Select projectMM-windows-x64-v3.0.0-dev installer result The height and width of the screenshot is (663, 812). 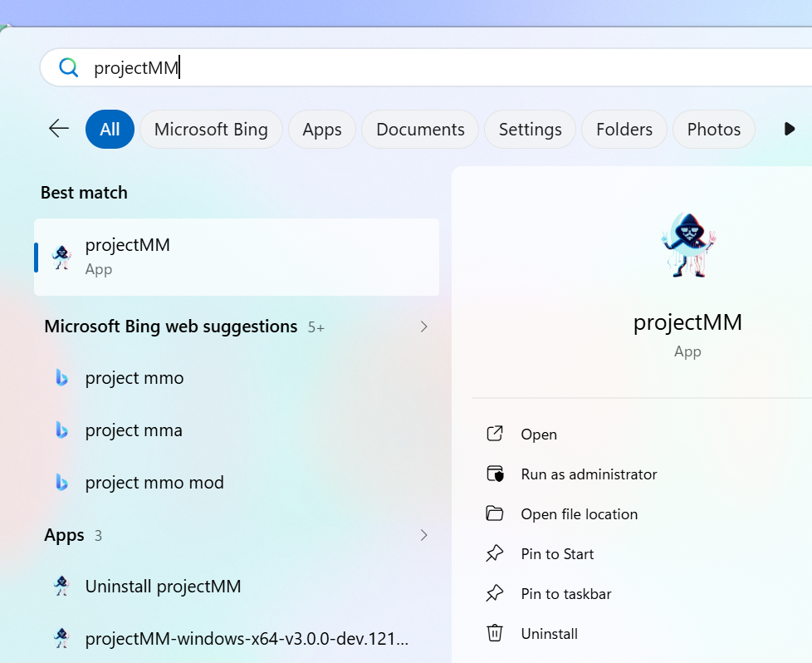pos(237,639)
